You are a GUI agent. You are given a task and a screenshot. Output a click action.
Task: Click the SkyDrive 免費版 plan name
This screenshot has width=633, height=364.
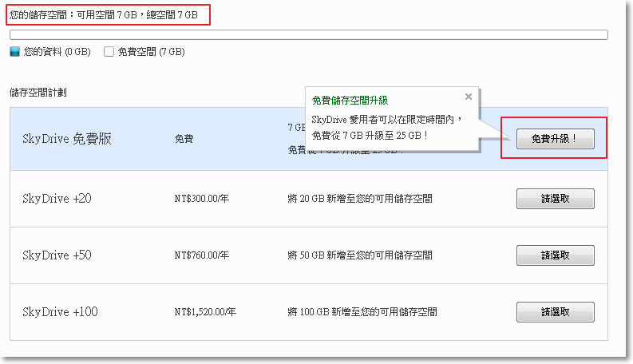(66, 138)
